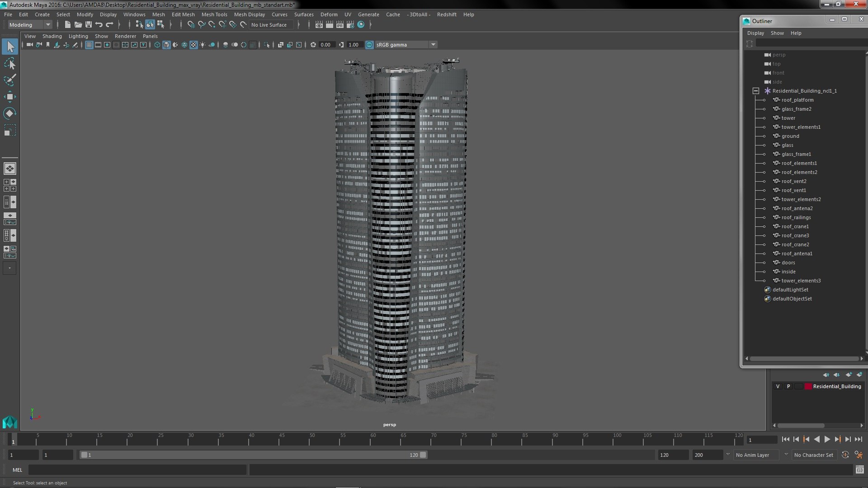Open viewport Shading menu
The height and width of the screenshot is (488, 868).
(x=52, y=36)
